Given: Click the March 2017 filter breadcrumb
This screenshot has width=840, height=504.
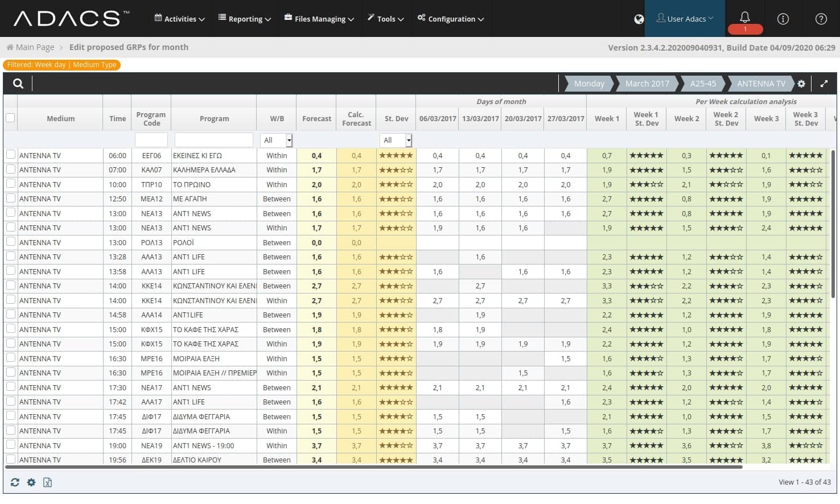Looking at the screenshot, I should click(647, 84).
